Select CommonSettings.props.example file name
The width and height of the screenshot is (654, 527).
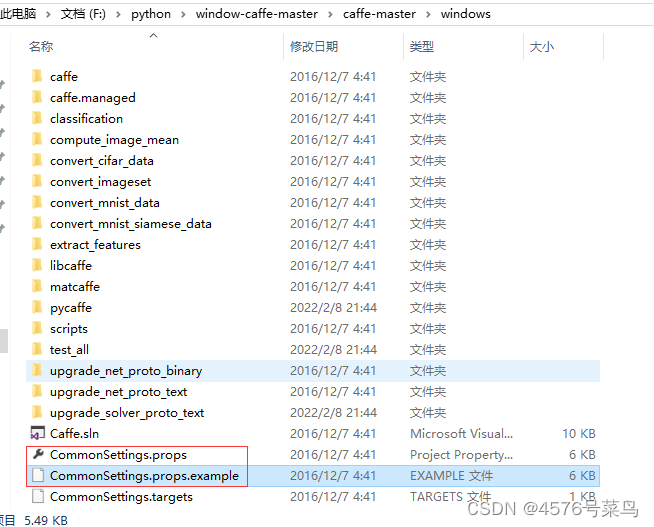tap(144, 476)
